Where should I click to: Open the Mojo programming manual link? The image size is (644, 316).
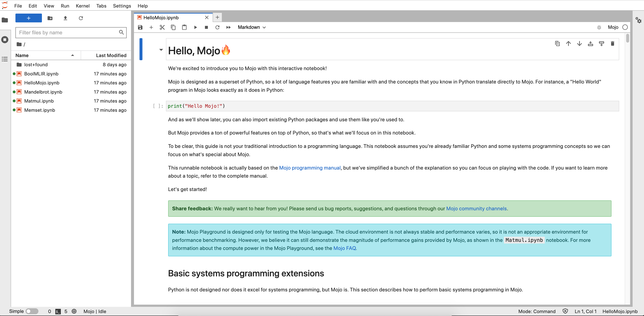(310, 168)
